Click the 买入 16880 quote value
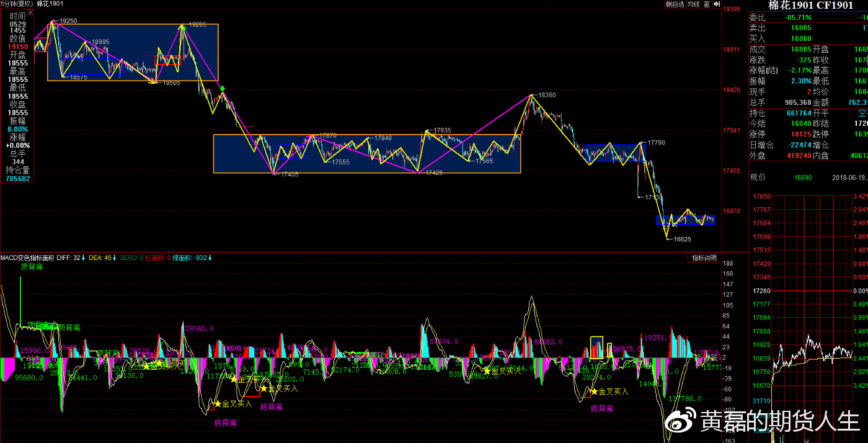Viewport: 868px width, 443px height. [800, 38]
